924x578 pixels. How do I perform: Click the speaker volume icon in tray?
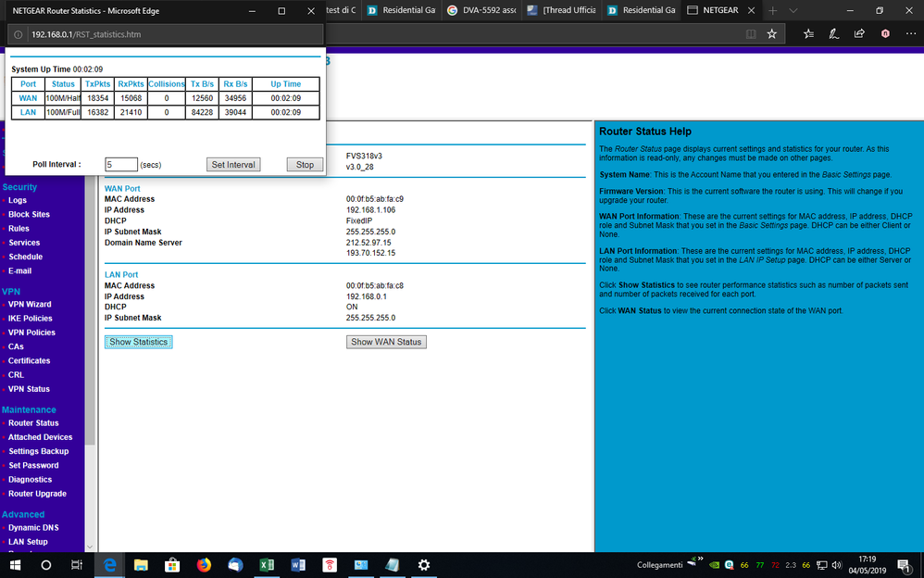pos(836,564)
